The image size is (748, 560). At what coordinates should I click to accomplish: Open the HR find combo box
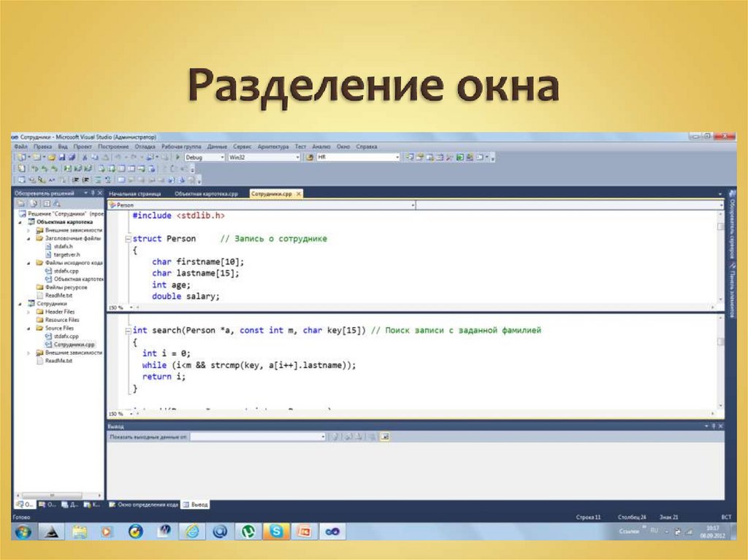[x=397, y=158]
